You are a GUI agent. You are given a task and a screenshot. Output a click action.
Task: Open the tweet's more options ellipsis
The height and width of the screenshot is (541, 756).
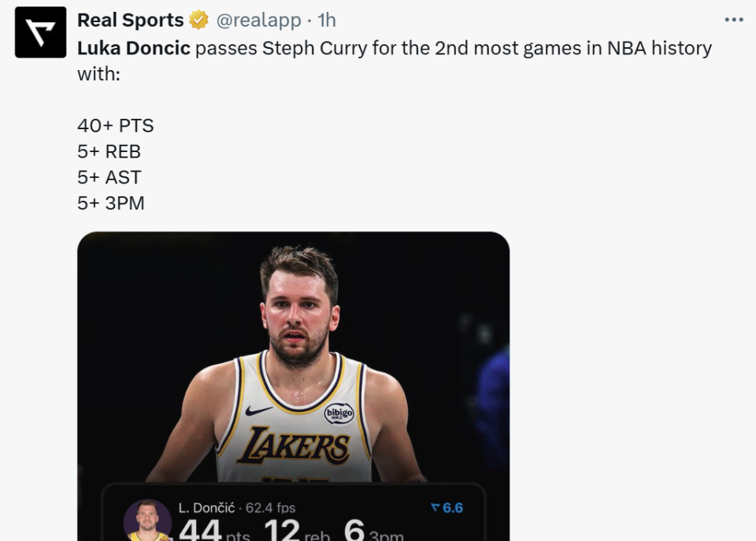coord(733,20)
